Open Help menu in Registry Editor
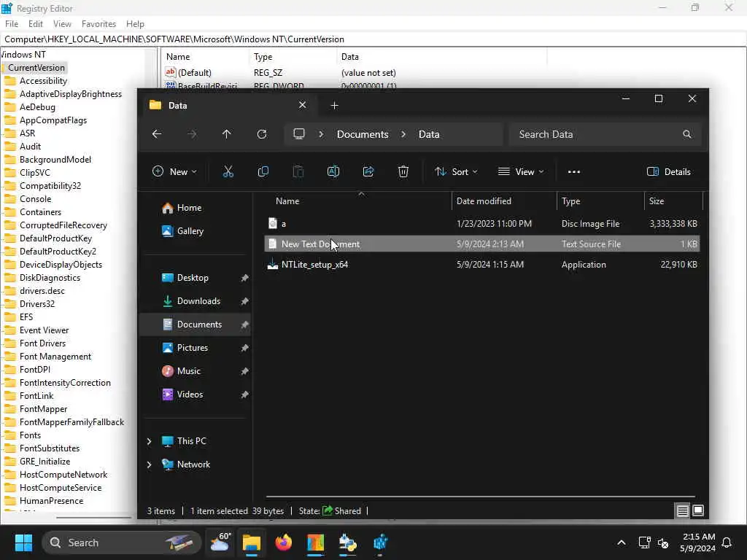Screen dimensions: 747x560 click(x=135, y=24)
